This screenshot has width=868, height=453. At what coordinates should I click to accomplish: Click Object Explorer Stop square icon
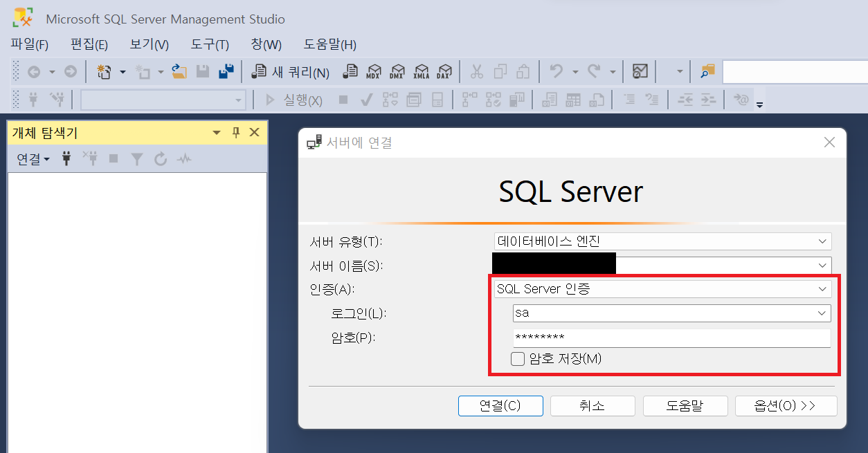click(114, 159)
